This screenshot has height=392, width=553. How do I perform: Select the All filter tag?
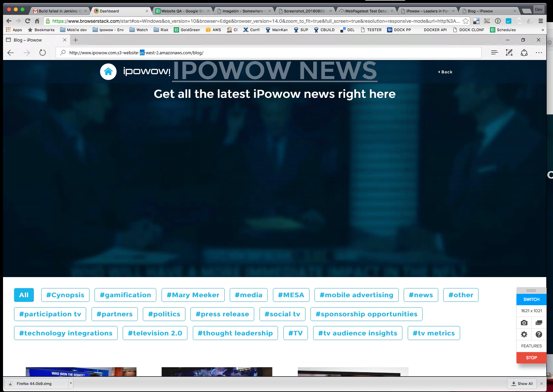point(24,295)
